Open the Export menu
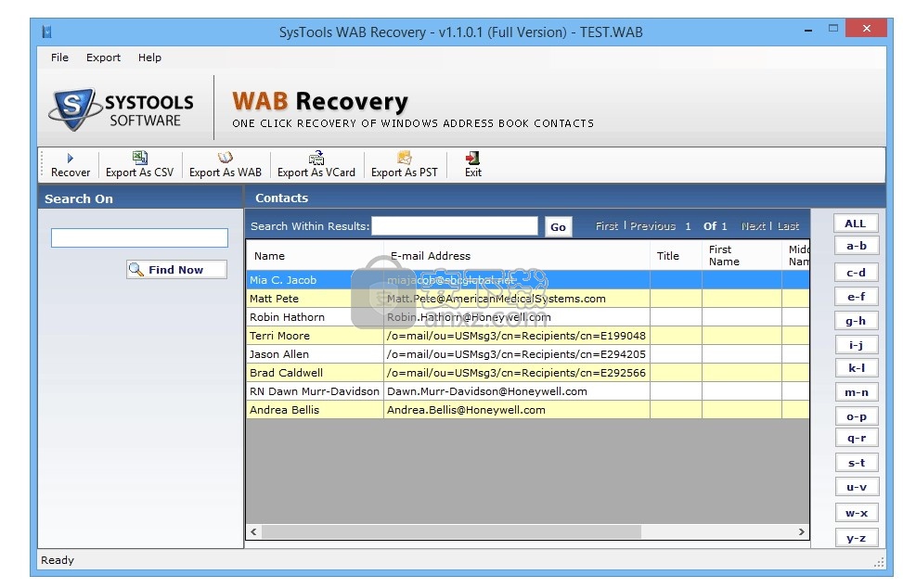Screen dimensions: 903x588 [103, 58]
